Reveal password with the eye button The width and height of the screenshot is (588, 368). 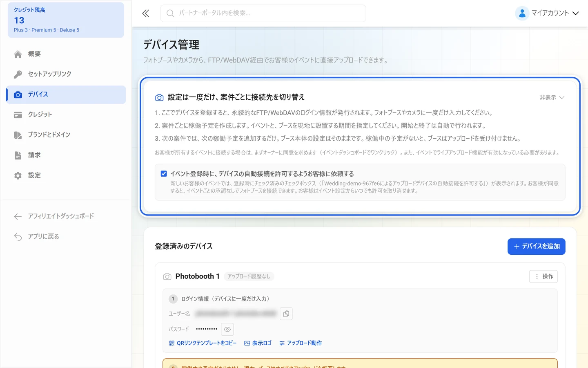pos(227,329)
